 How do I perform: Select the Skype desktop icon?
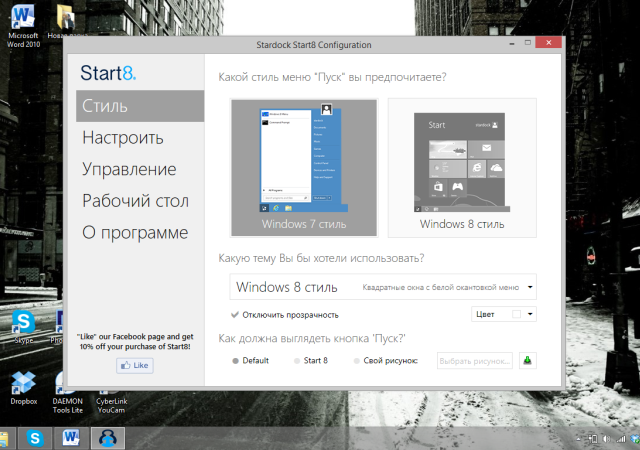pos(24,327)
